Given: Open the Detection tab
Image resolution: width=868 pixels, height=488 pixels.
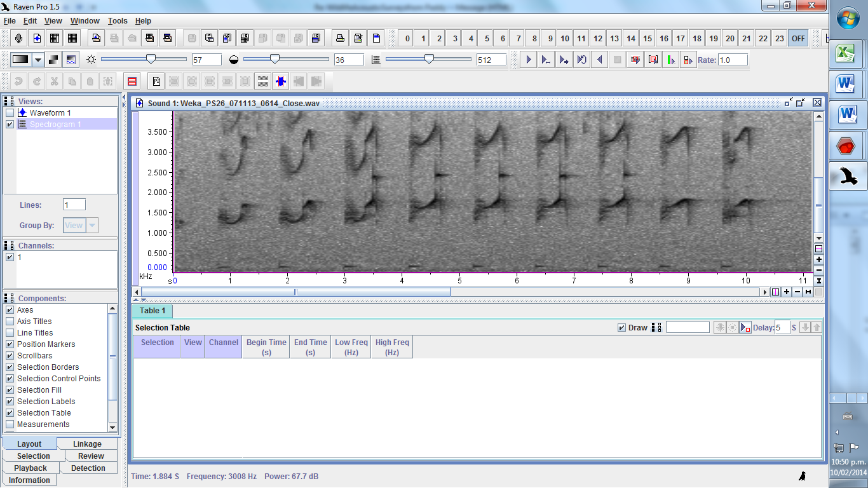Looking at the screenshot, I should tap(88, 468).
